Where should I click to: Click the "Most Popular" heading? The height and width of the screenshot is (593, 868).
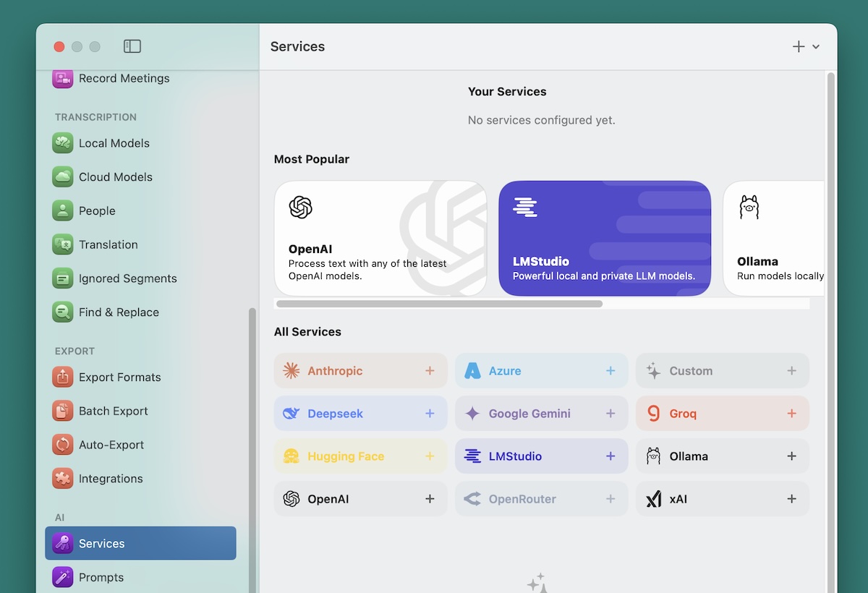pyautogui.click(x=312, y=159)
